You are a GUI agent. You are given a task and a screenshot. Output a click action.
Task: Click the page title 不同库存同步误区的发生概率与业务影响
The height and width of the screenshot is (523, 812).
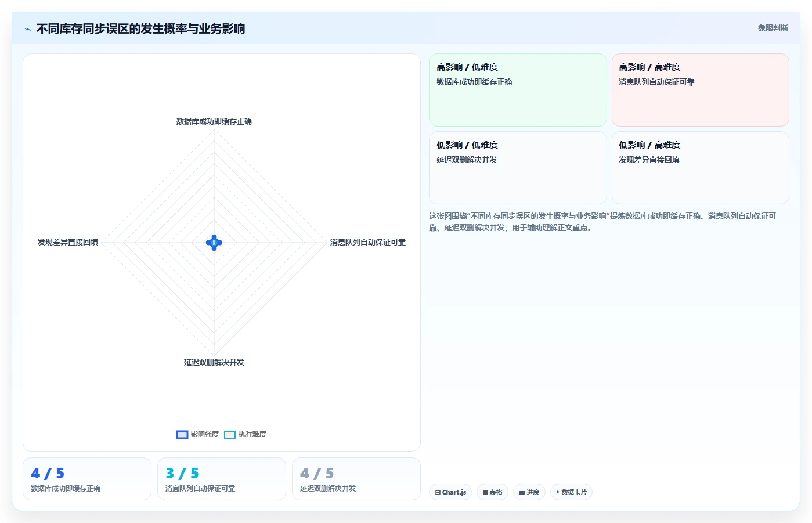[x=140, y=28]
